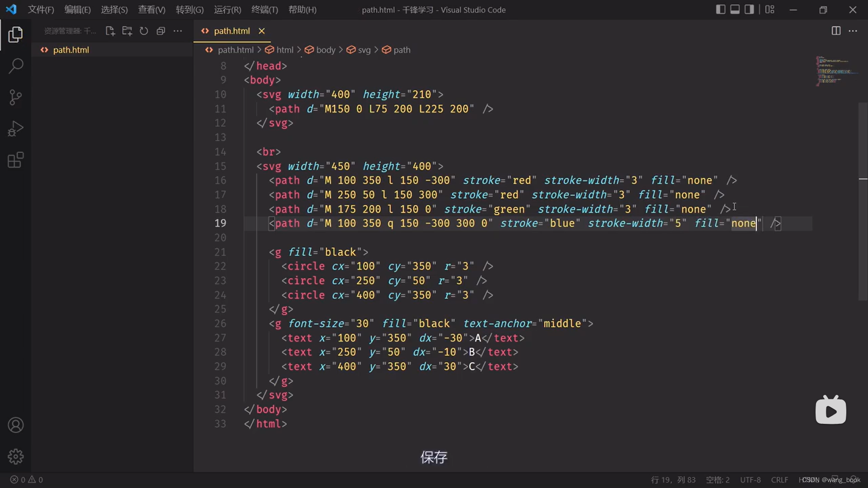Screen dimensions: 868x488
Task: Open the Extensions view
Action: pyautogui.click(x=15, y=160)
